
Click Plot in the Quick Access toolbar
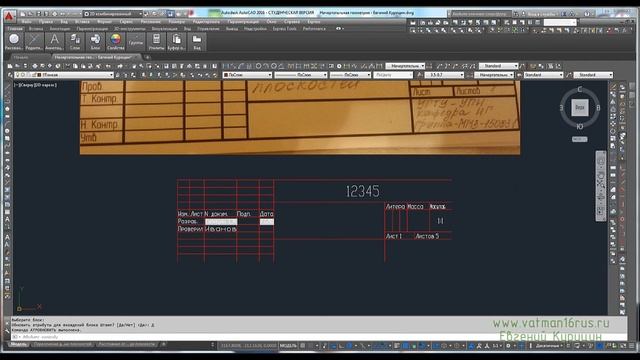pos(54,14)
